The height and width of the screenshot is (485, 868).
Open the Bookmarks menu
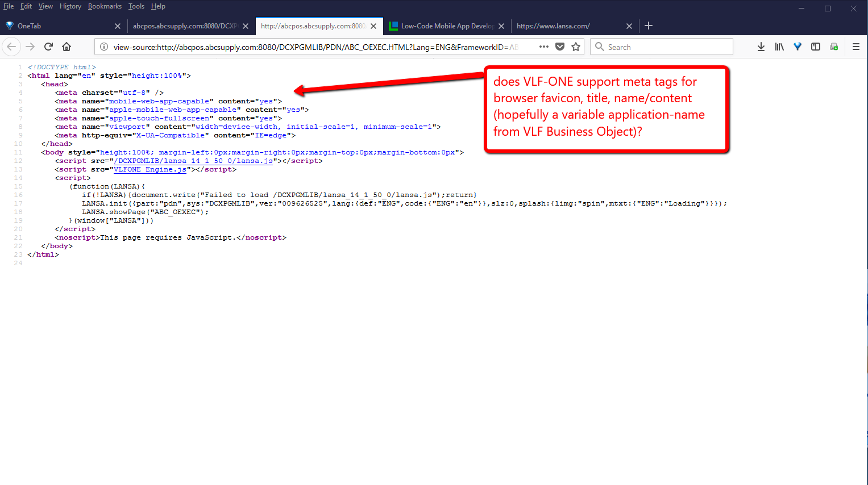(105, 6)
